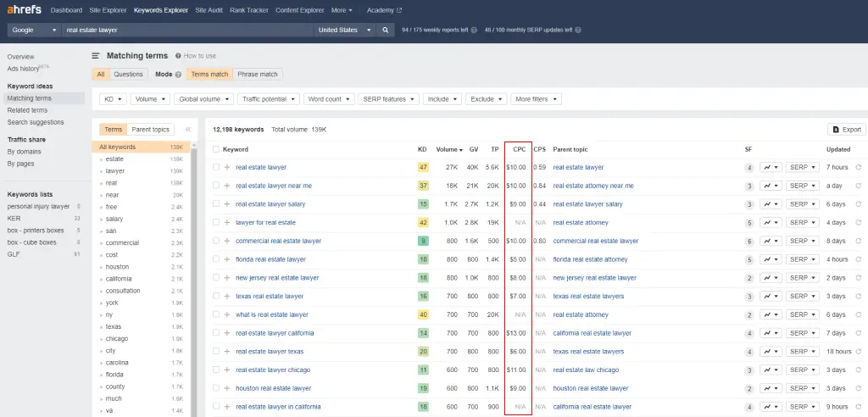Check the 'real estate lawyer' row checkbox
The width and height of the screenshot is (868, 417).
216,167
